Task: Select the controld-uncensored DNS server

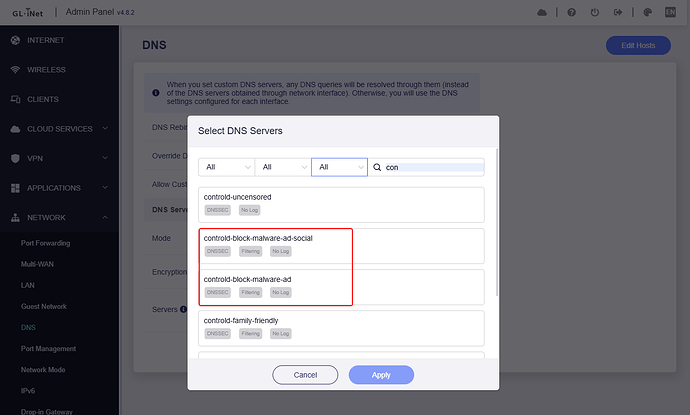Action: pyautogui.click(x=341, y=204)
